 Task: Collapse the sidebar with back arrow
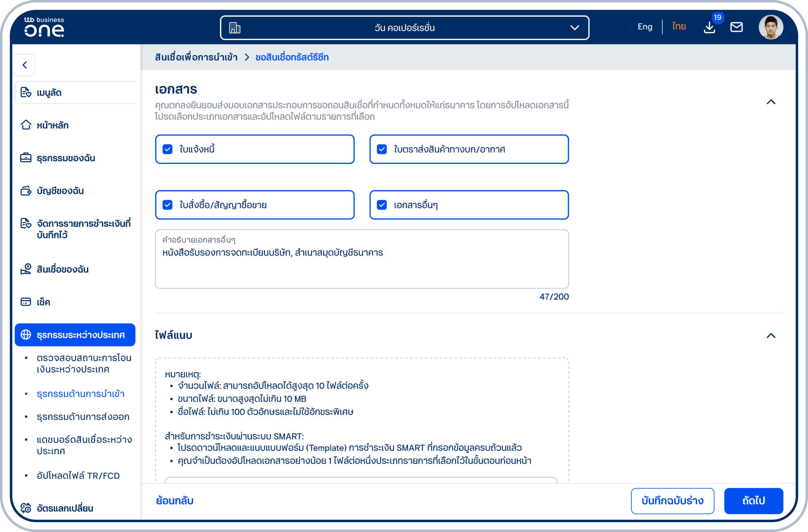click(25, 65)
